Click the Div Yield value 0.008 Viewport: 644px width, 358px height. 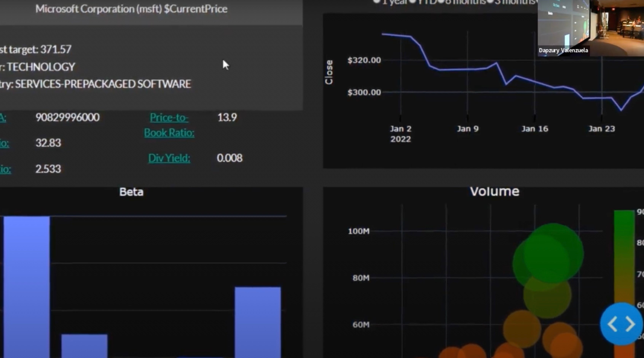tap(230, 158)
